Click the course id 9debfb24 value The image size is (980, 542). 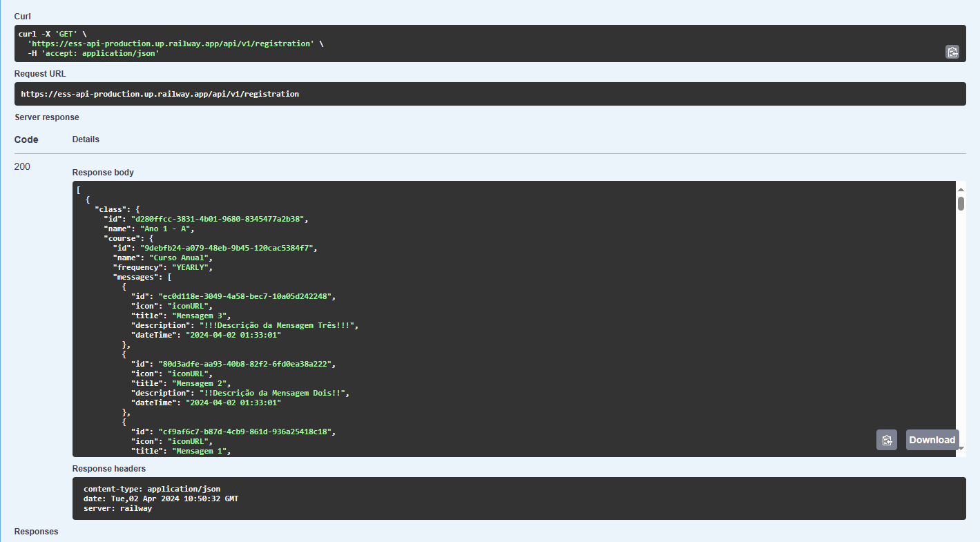click(x=227, y=248)
